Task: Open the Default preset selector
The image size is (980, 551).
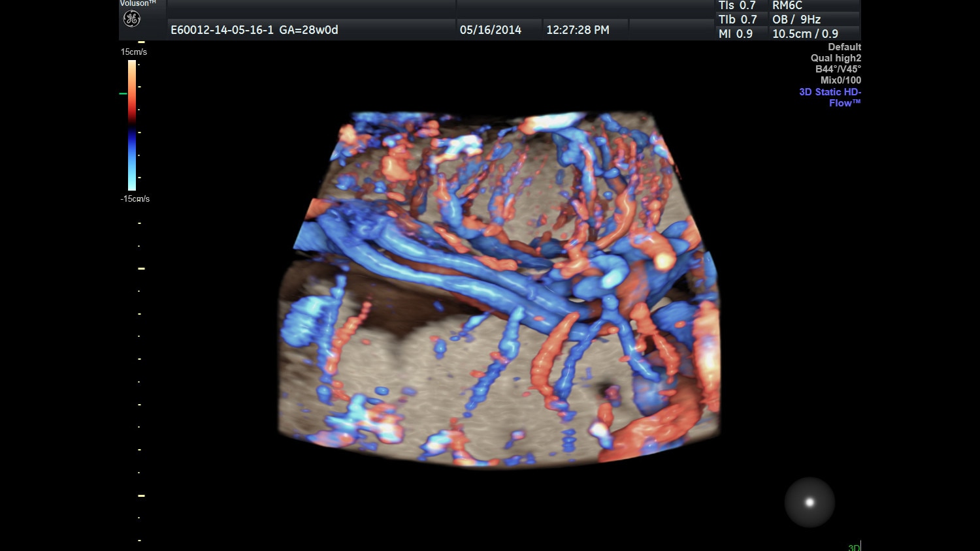Action: [x=844, y=46]
